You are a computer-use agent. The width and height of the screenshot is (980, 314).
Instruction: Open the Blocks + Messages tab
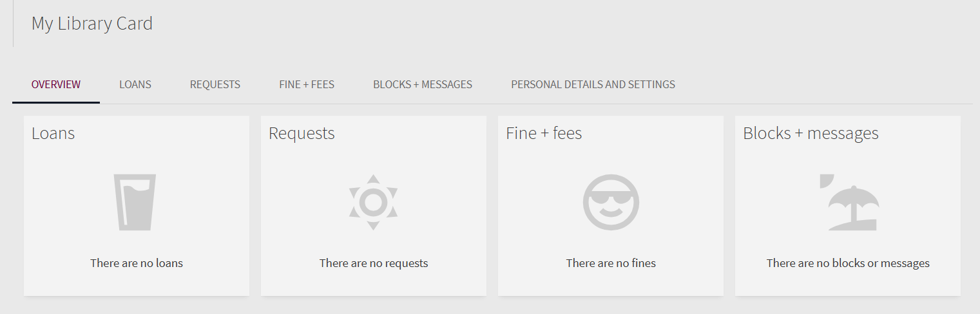423,84
